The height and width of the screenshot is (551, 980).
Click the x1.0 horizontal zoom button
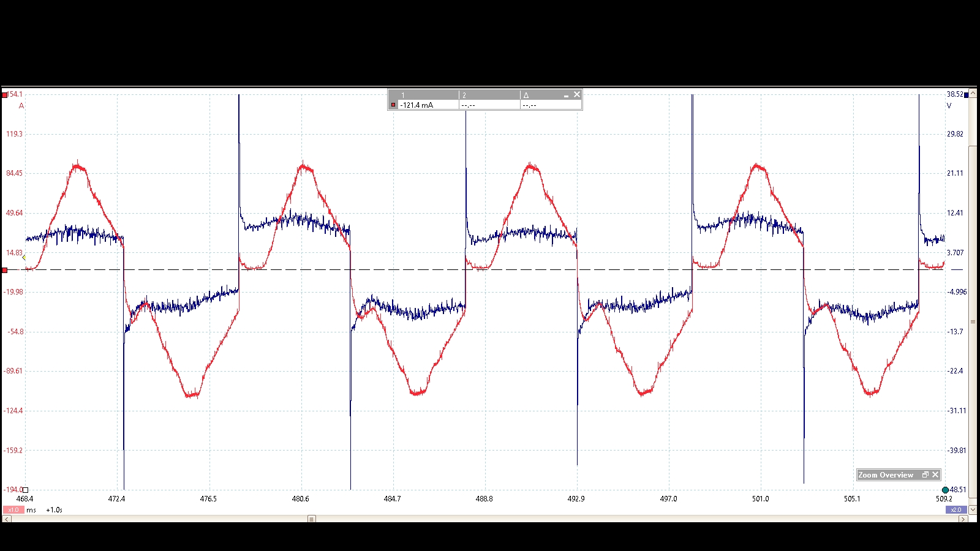[13, 510]
